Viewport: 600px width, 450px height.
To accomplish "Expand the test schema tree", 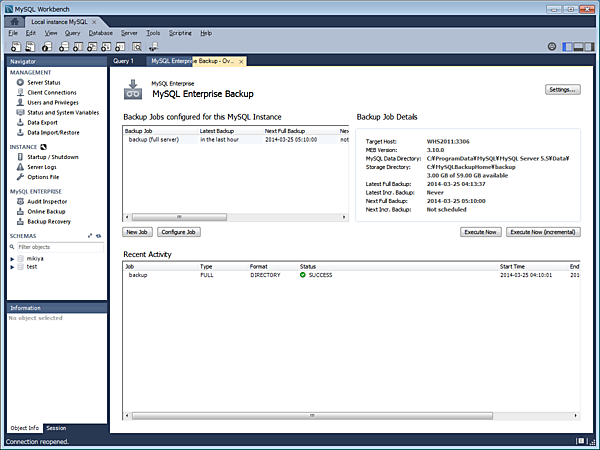I will click(x=12, y=267).
